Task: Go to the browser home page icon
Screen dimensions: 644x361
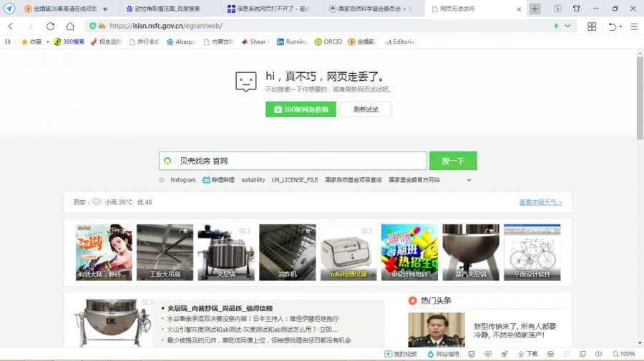Action: coord(69,26)
